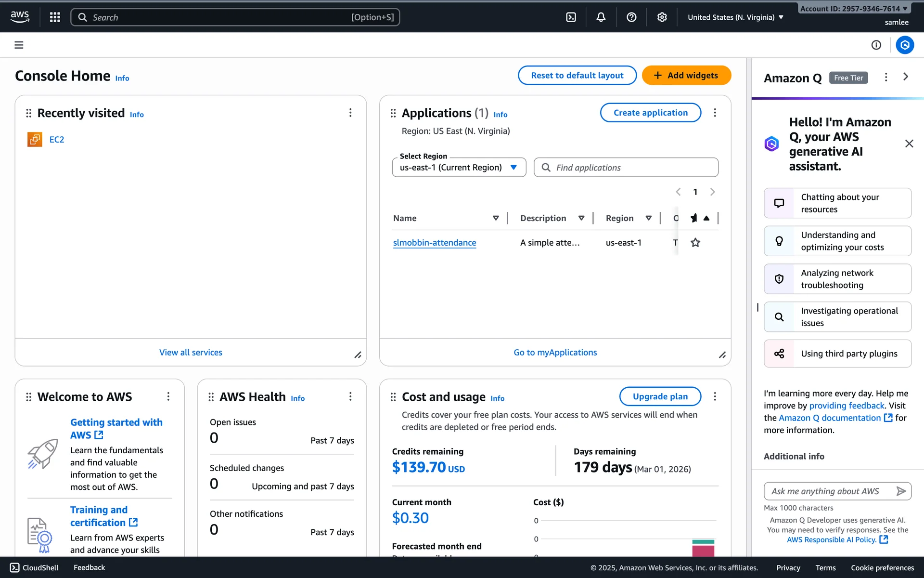Open the AWS services grid menu
The width and height of the screenshot is (924, 578).
tap(55, 17)
